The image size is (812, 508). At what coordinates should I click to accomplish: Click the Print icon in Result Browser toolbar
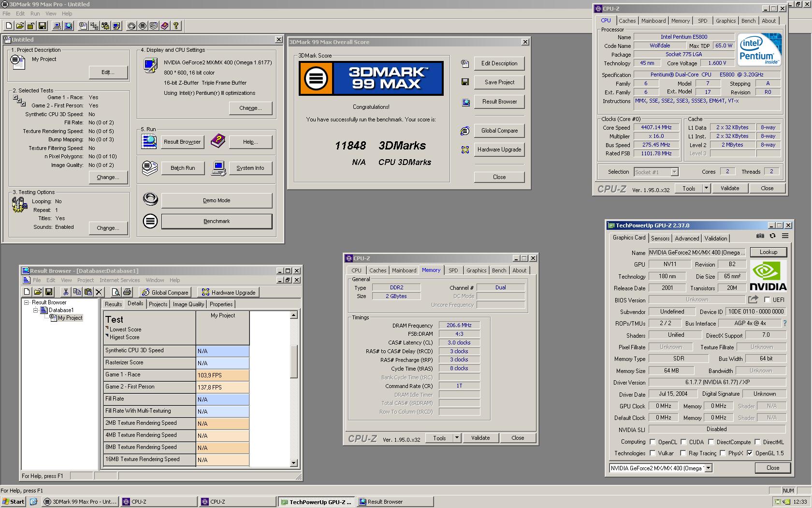pos(127,292)
